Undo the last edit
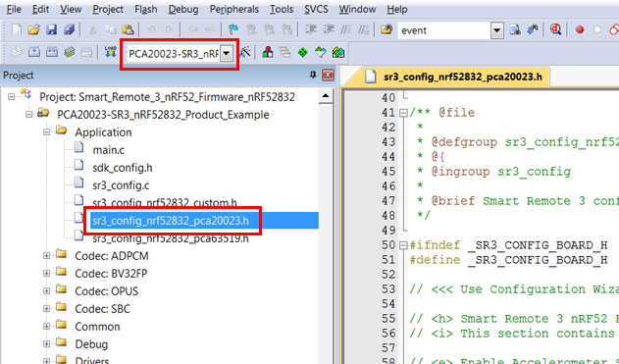 [151, 29]
